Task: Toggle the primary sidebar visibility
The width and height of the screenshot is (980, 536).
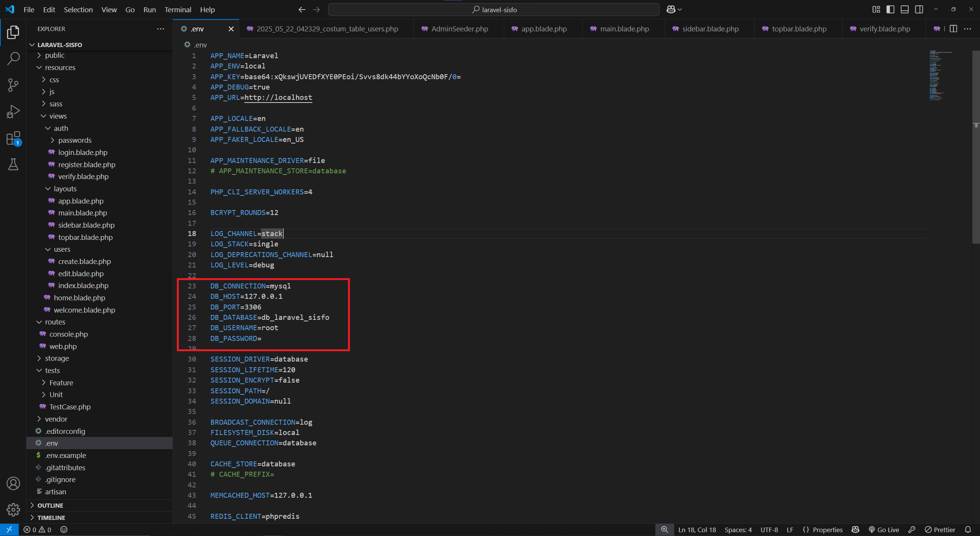Action: point(890,9)
